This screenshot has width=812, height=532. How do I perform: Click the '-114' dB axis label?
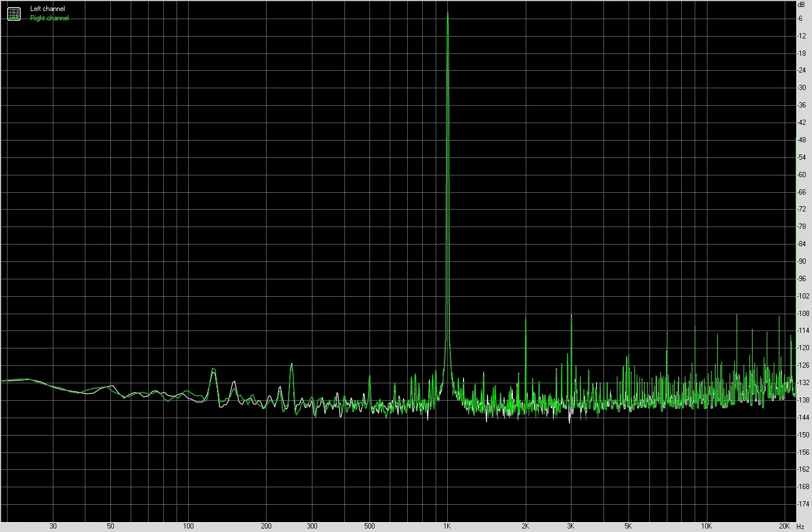click(x=804, y=330)
